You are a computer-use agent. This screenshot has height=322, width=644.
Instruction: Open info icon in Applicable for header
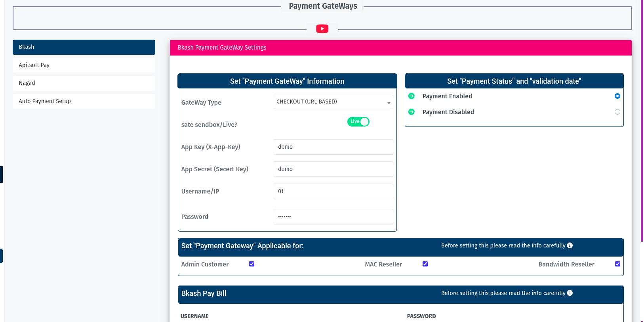(570, 245)
